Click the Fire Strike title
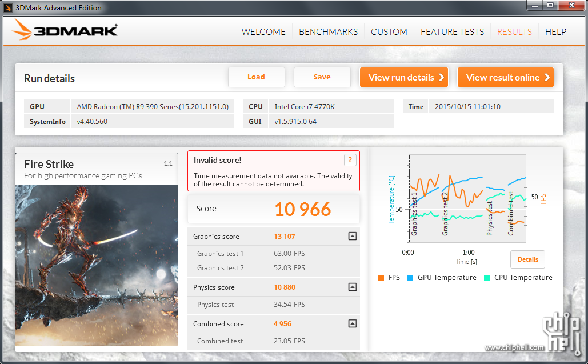588x364 pixels. 49,164
